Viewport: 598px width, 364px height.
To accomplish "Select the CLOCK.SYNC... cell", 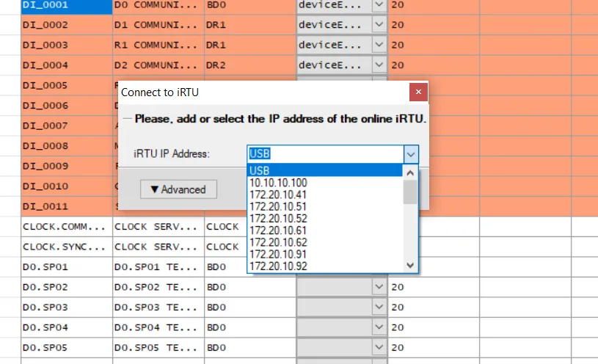I will (x=67, y=247).
